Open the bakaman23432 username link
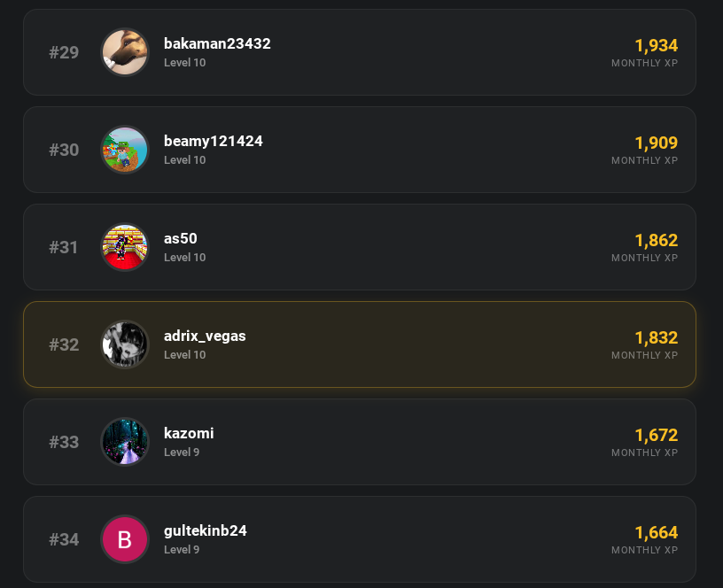The width and height of the screenshot is (723, 588). [x=217, y=43]
